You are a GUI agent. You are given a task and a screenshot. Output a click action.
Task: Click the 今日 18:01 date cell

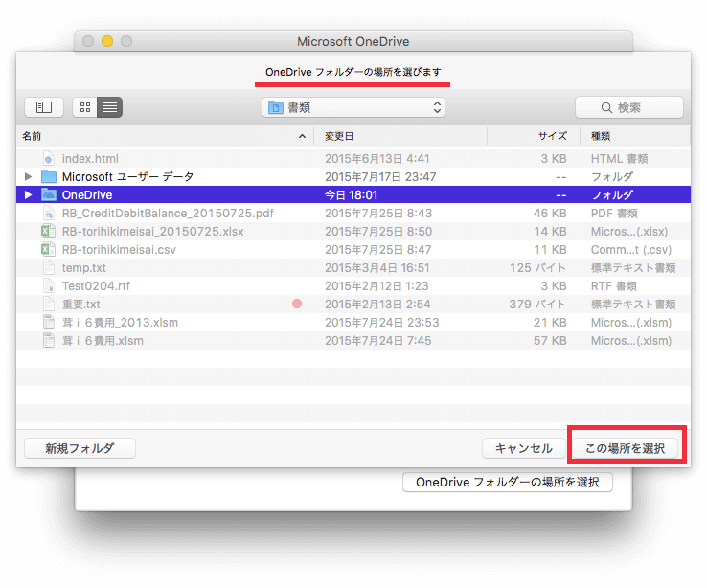tap(351, 194)
